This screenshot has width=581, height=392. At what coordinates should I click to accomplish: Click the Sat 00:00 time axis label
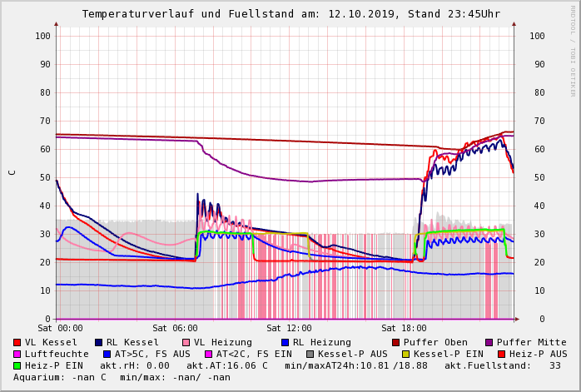pyautogui.click(x=60, y=329)
